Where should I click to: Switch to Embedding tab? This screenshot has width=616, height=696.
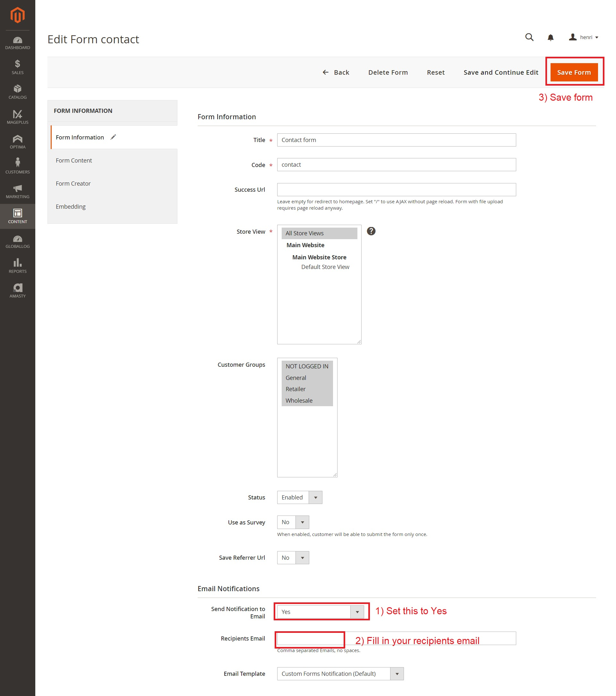click(x=71, y=206)
